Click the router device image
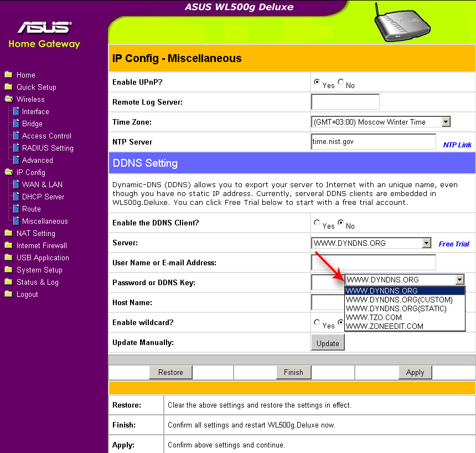The width and height of the screenshot is (476, 453). (x=402, y=23)
